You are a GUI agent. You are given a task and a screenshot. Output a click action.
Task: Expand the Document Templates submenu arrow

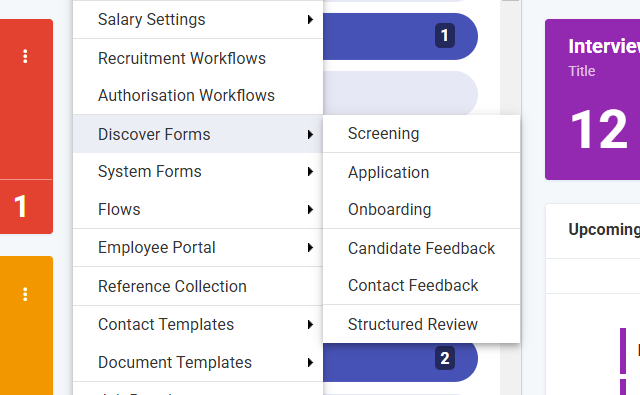pyautogui.click(x=310, y=362)
